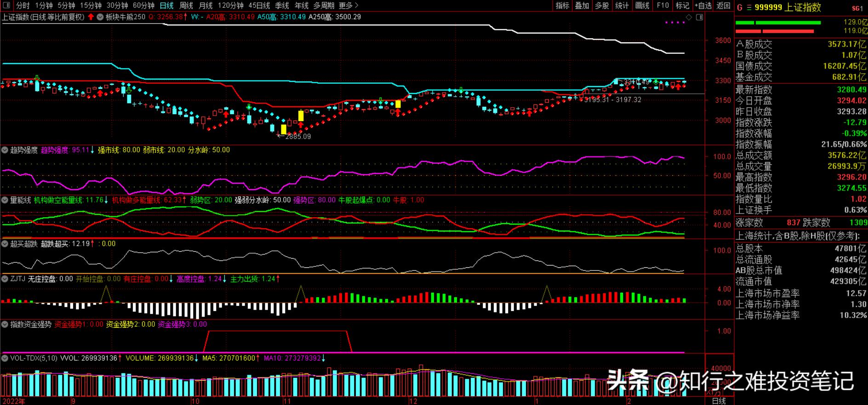868x405 pixels.
Task: Click the red G icon beside 999999
Action: pos(740,7)
